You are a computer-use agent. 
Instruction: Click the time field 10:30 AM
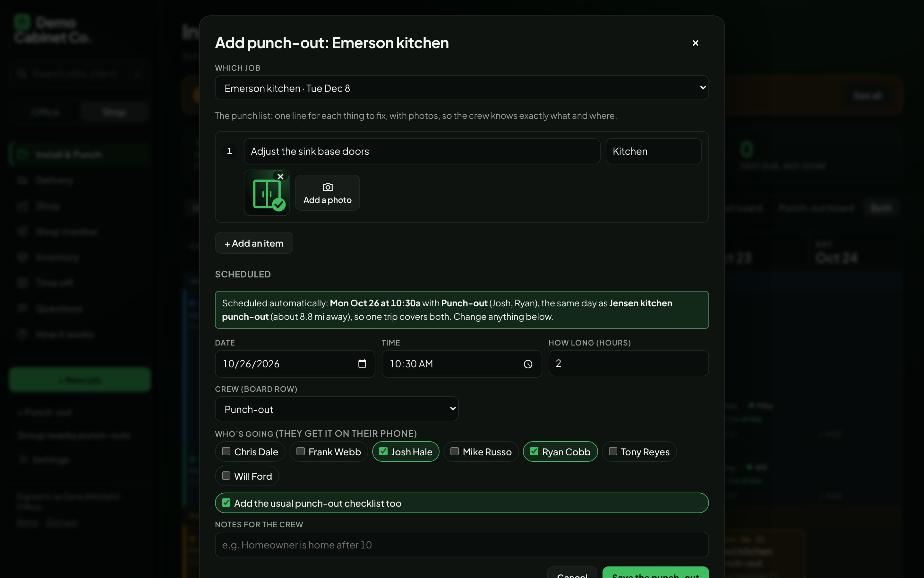point(462,364)
